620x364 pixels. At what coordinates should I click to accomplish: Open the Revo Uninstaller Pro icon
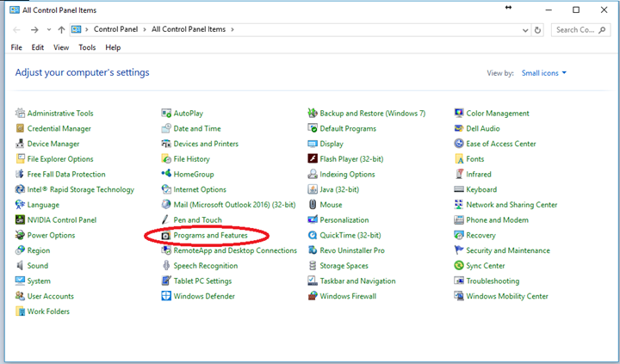coord(313,250)
